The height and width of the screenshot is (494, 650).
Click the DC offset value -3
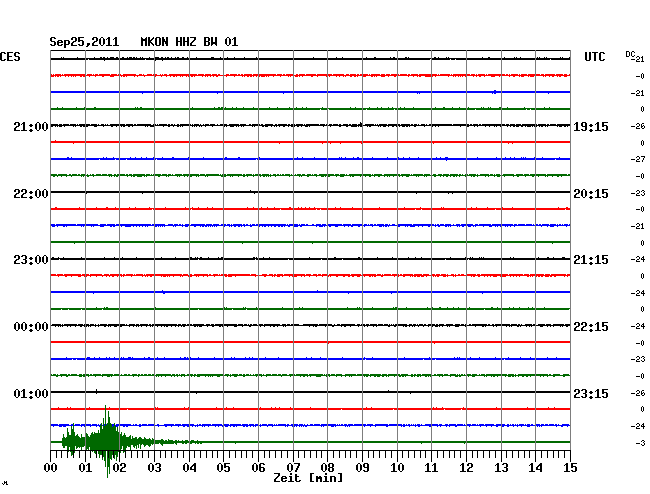(x=640, y=443)
